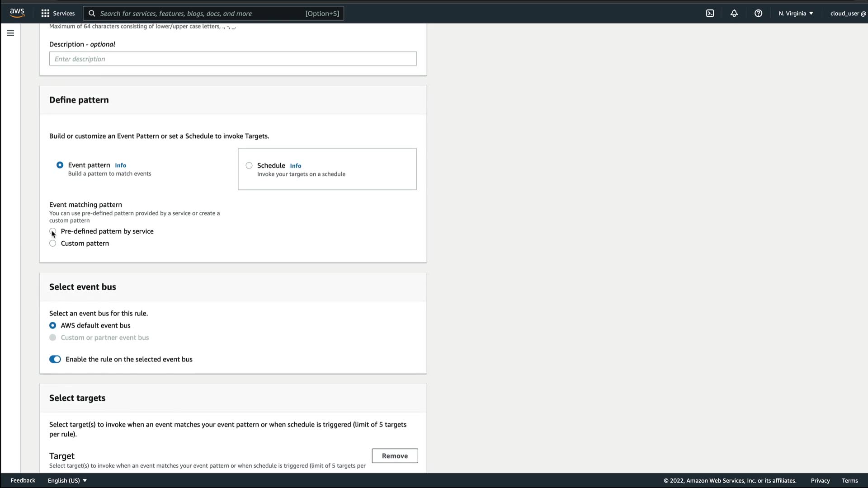Choose the Custom pattern option

pyautogui.click(x=53, y=244)
